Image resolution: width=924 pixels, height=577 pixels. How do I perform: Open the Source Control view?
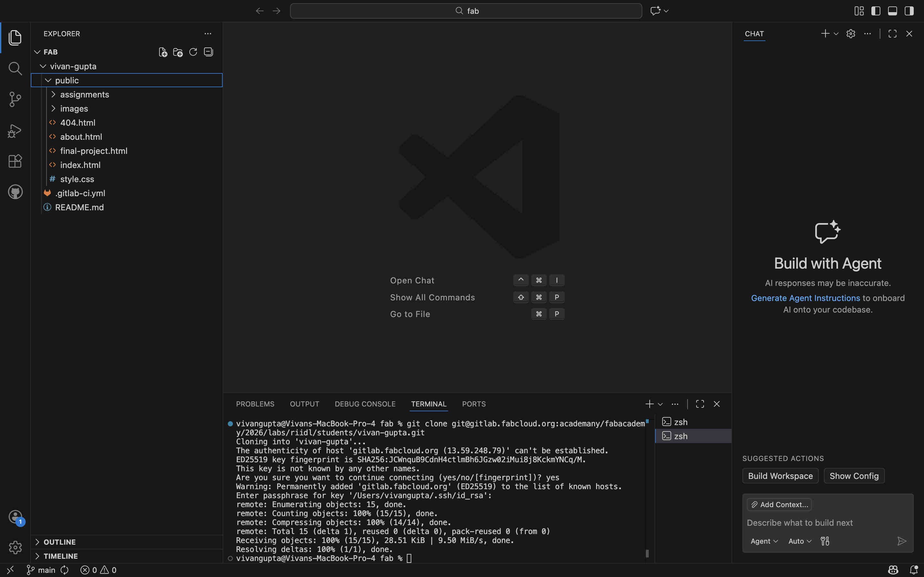pyautogui.click(x=15, y=100)
